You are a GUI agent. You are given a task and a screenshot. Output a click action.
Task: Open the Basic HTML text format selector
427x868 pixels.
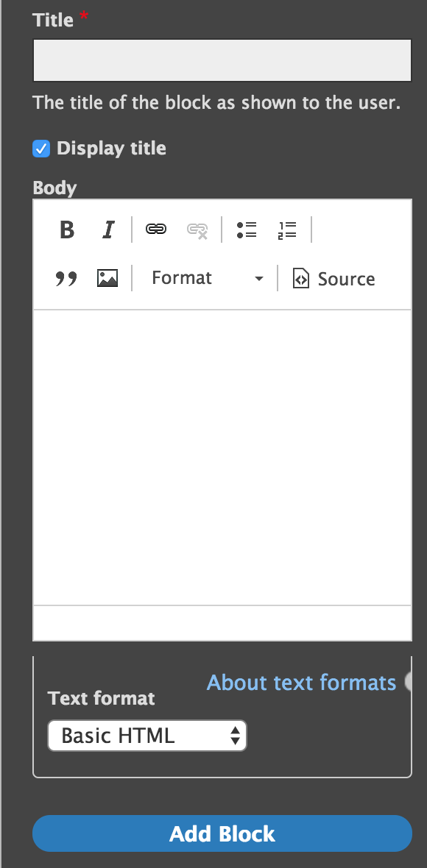click(147, 736)
